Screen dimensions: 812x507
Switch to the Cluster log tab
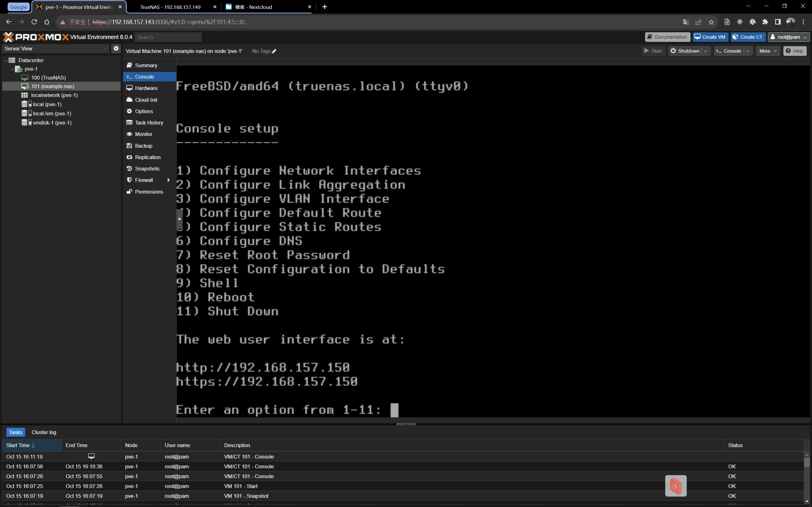coord(44,432)
